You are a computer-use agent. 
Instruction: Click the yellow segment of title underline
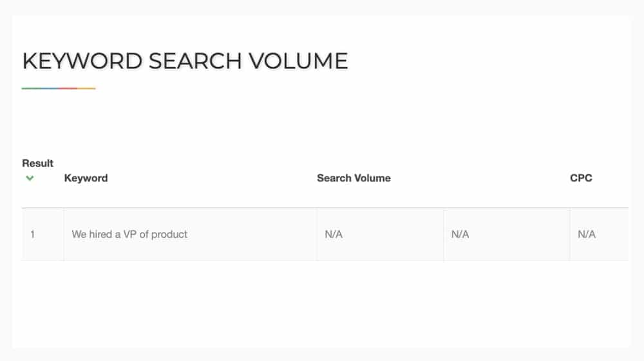pyautogui.click(x=86, y=88)
